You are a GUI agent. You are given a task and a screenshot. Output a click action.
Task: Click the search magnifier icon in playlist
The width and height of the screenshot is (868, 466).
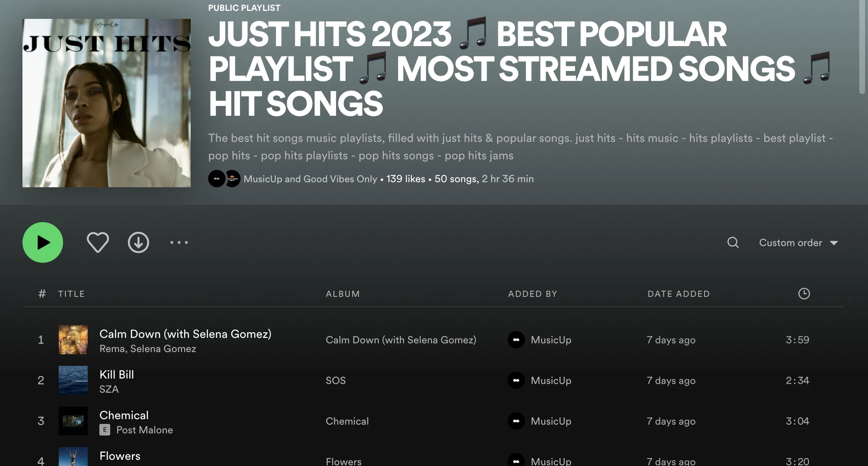point(733,242)
